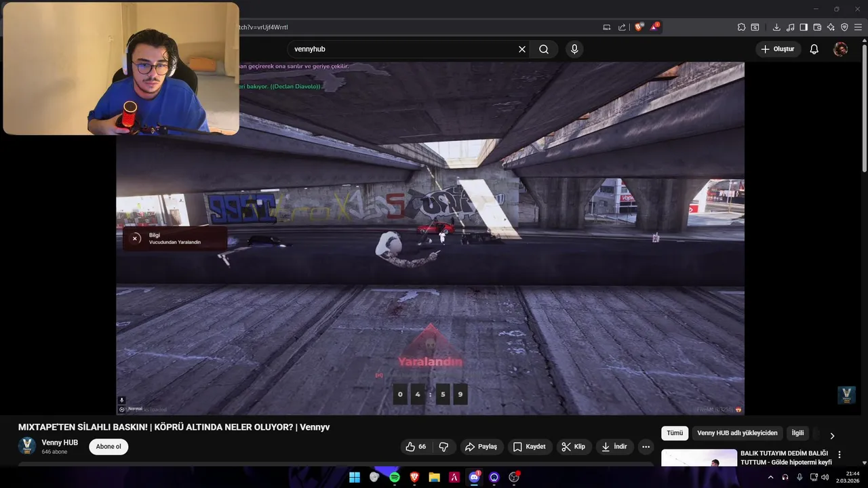Open Brave VPN shield icon
The height and width of the screenshot is (488, 868).
pyautogui.click(x=844, y=27)
